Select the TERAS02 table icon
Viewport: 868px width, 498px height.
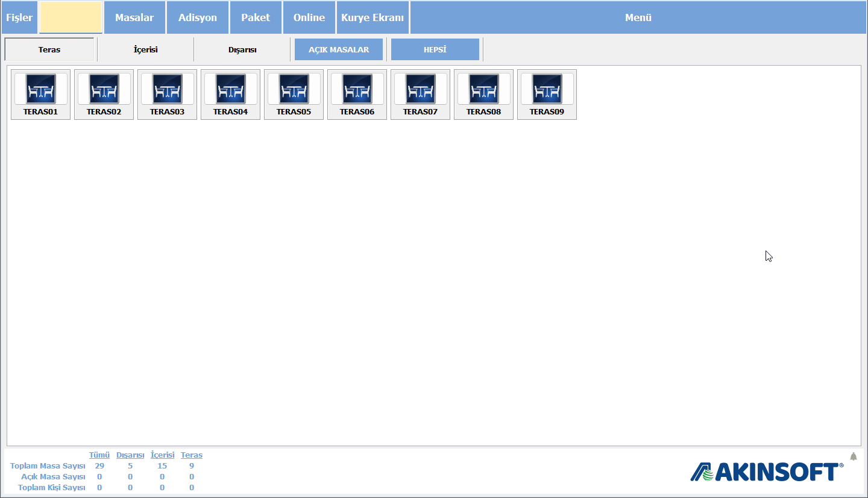(x=104, y=95)
